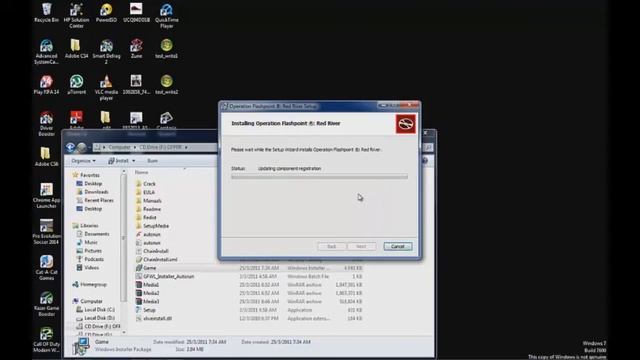Image resolution: width=640 pixels, height=360 pixels.
Task: Launch Play FIFA 14 shortcut
Action: (x=46, y=84)
